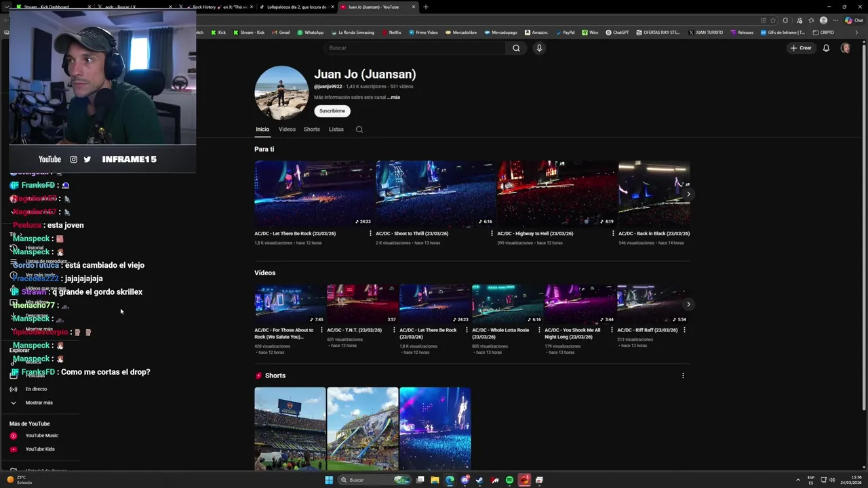Open Windows Start menu

coord(329,480)
